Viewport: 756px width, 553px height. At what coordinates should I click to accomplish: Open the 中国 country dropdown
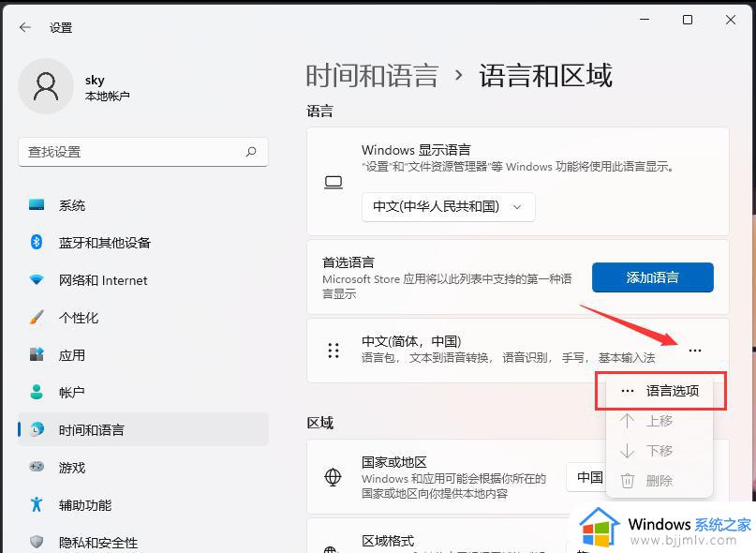coord(586,477)
